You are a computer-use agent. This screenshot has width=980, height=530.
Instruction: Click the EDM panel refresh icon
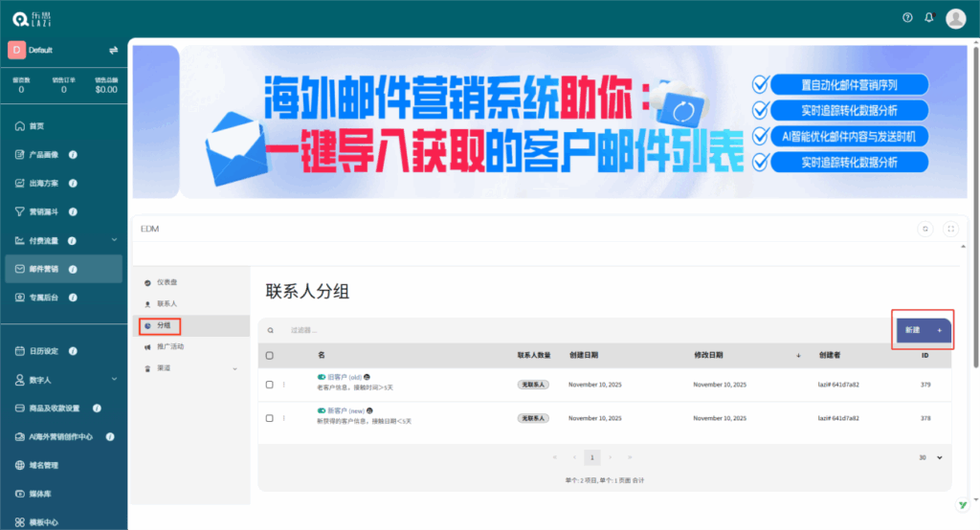point(925,229)
